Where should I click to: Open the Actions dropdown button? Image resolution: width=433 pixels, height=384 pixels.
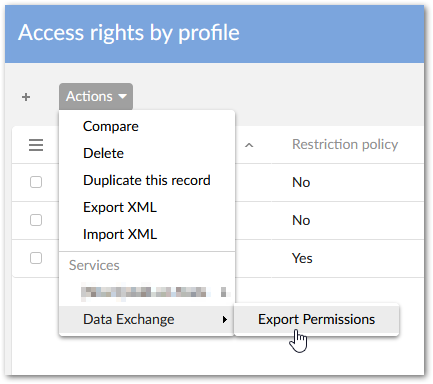[96, 96]
